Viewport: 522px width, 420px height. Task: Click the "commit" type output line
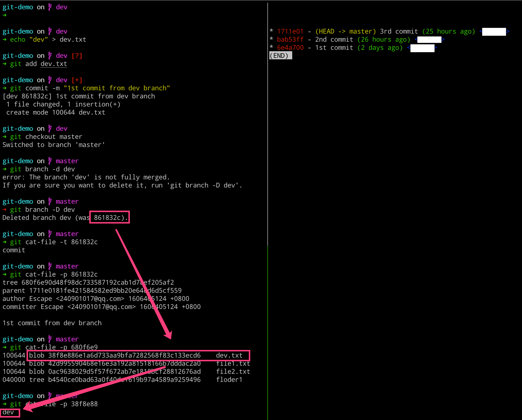(x=14, y=250)
